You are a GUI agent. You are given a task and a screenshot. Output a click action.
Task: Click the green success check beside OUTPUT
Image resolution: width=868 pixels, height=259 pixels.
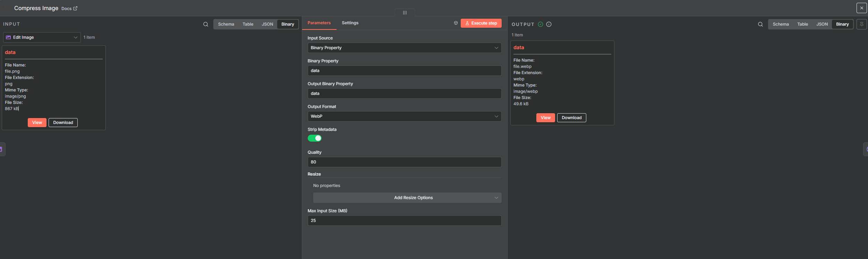pyautogui.click(x=541, y=24)
